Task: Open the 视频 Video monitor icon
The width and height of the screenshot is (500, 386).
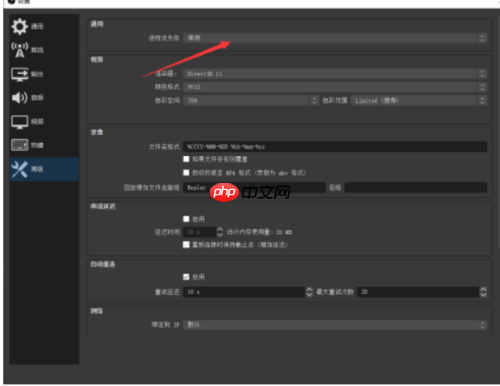Action: coord(20,122)
